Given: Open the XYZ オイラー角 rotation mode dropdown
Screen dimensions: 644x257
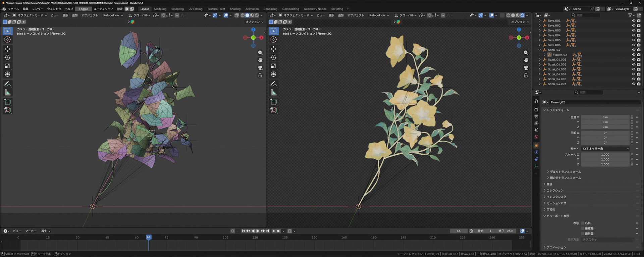Looking at the screenshot, I should pyautogui.click(x=606, y=149).
